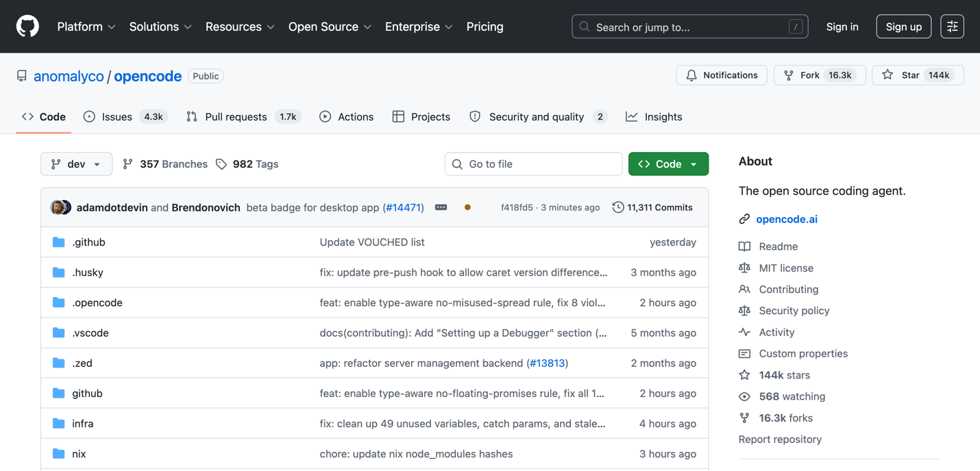Open the Insights tab
The image size is (980, 471).
point(654,116)
